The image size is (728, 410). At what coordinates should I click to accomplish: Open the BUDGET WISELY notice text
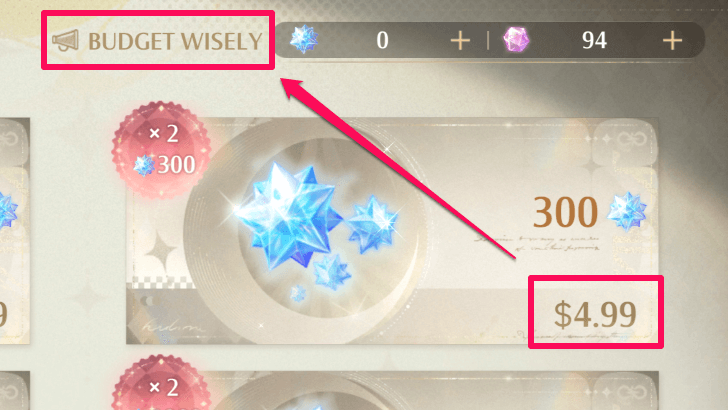[175, 41]
